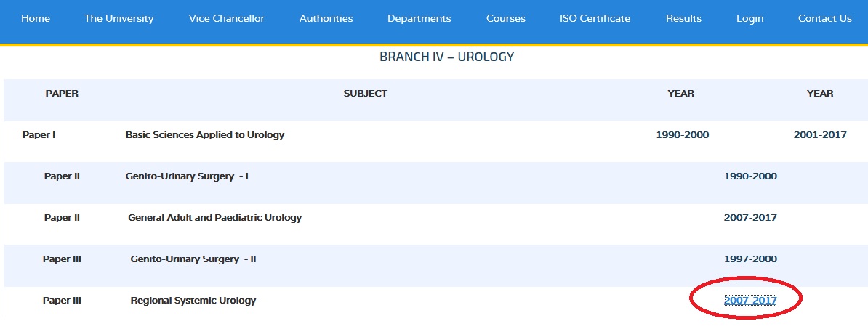
Task: Open the Contact Us page
Action: (x=825, y=18)
